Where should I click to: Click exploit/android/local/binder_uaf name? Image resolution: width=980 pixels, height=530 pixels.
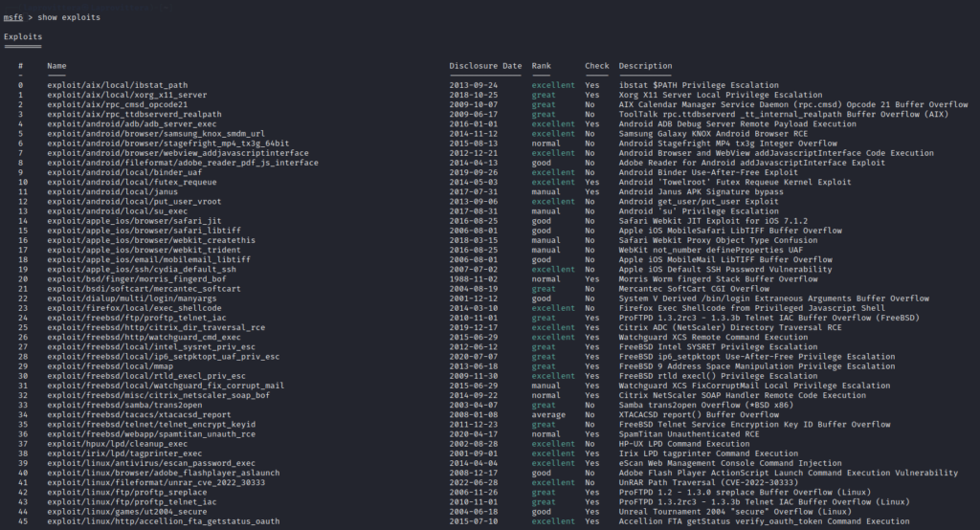click(124, 172)
